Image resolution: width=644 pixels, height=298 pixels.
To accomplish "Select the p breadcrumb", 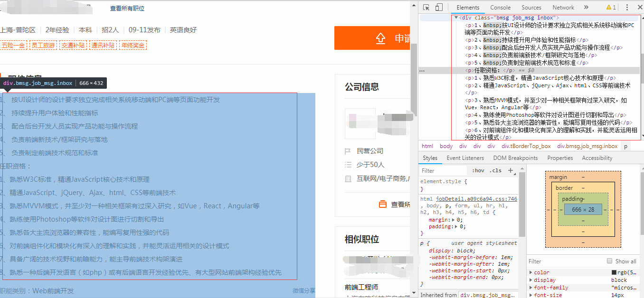I will click(625, 146).
